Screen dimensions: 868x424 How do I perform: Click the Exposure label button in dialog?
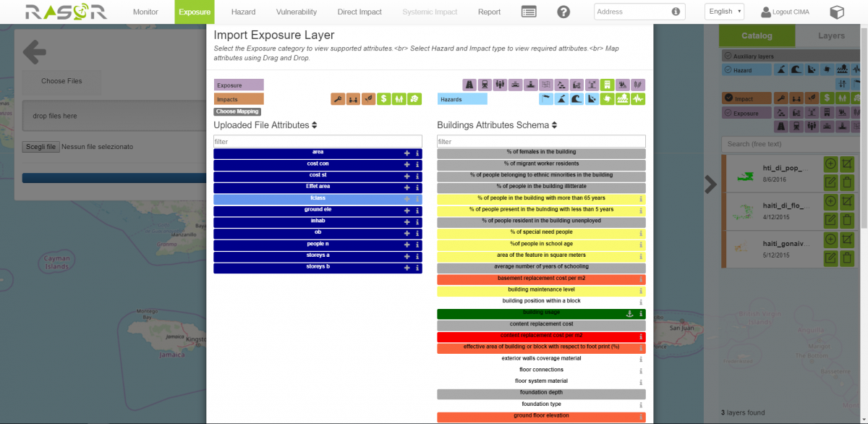(x=239, y=85)
